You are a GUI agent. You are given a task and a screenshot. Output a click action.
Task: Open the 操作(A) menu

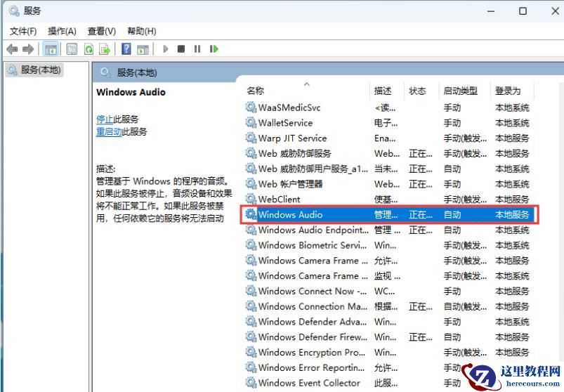[63, 32]
